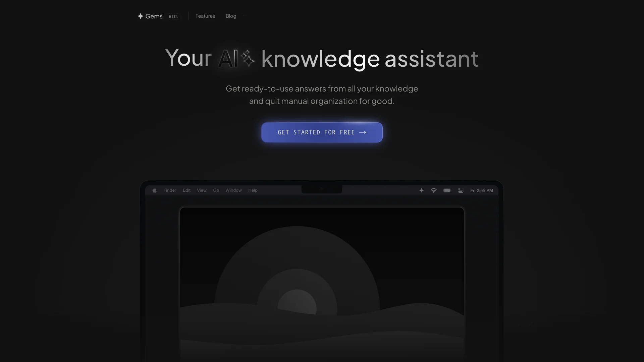The image size is (644, 362).
Task: Open the Finder menu in the mockup
Action: [170, 190]
